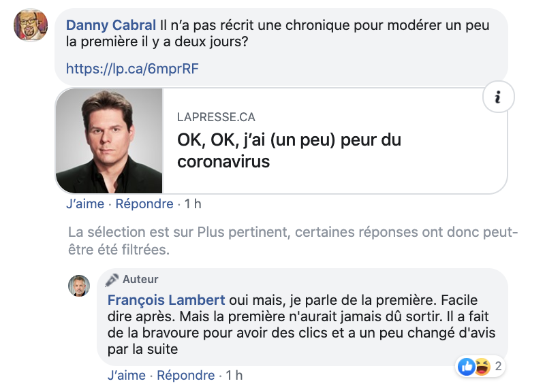Click the Auteur microphone badge icon
The image size is (545, 392).
[x=112, y=280]
